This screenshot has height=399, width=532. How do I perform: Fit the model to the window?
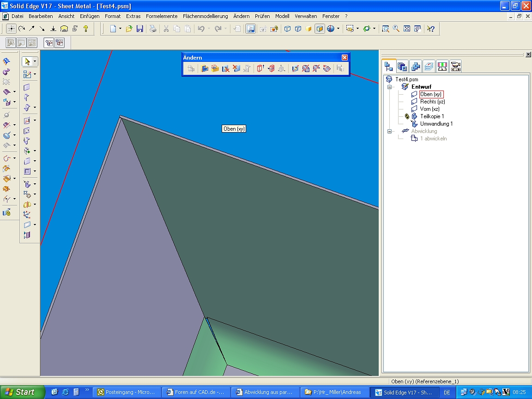point(407,29)
